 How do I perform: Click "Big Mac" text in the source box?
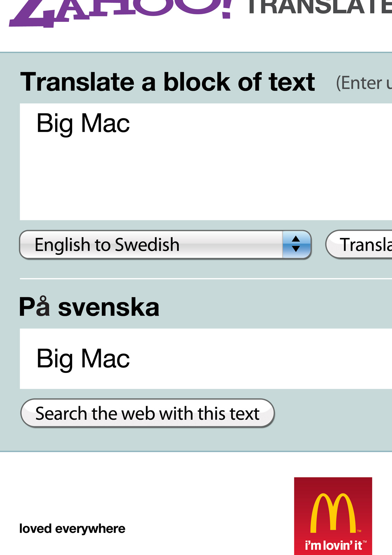point(83,123)
